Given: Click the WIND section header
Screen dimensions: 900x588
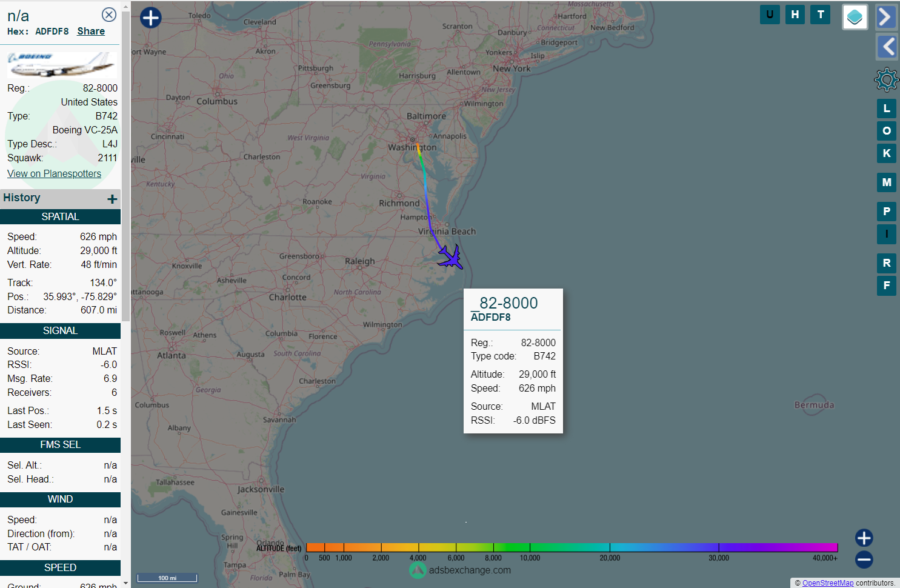Looking at the screenshot, I should (60, 499).
